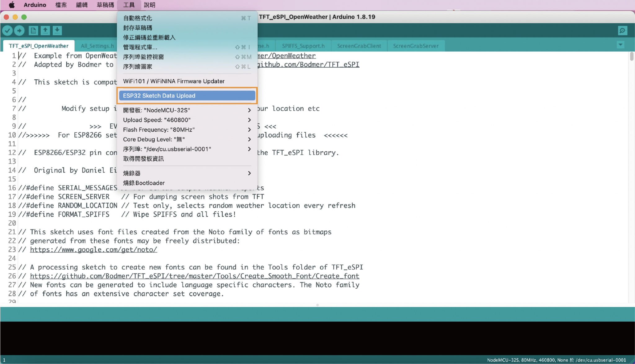Viewport: 635px width, 364px height.
Task: Open the 說明 menu
Action: click(150, 5)
